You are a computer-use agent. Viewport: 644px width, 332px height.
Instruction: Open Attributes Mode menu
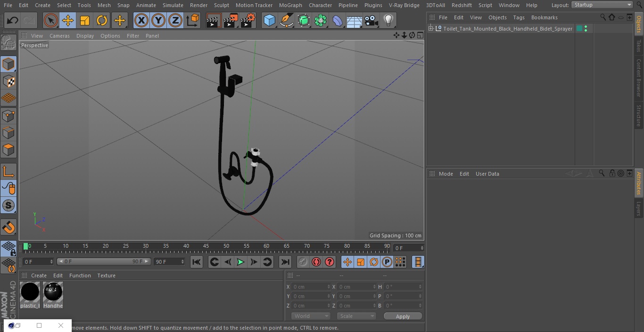click(446, 174)
